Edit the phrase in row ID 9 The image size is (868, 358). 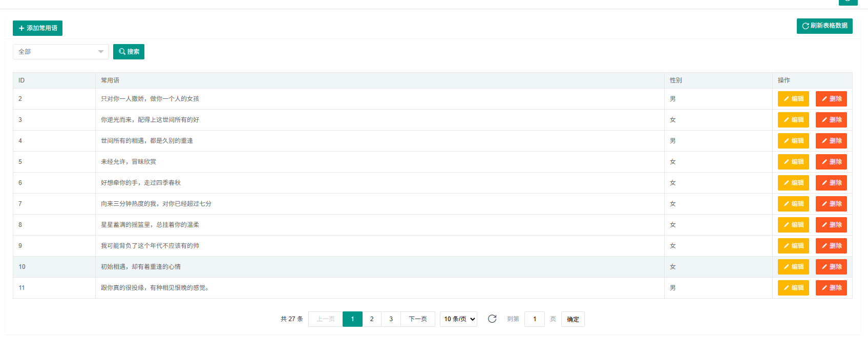click(x=793, y=246)
